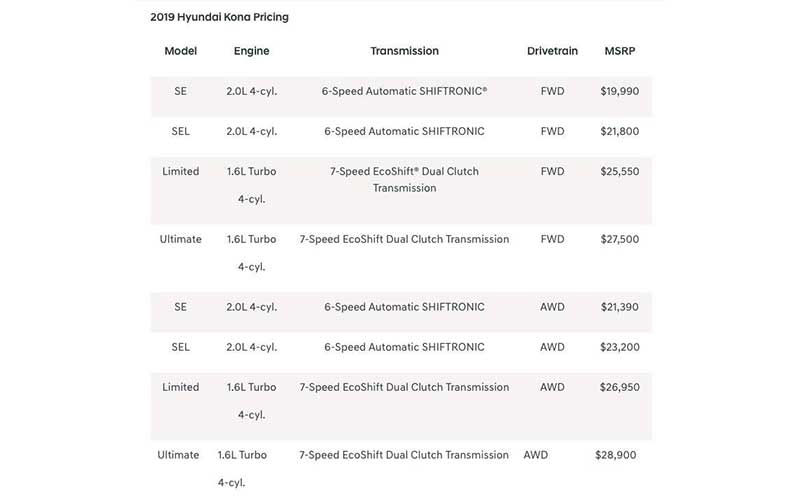
Task: Select the $25,550 price cell
Action: (619, 171)
